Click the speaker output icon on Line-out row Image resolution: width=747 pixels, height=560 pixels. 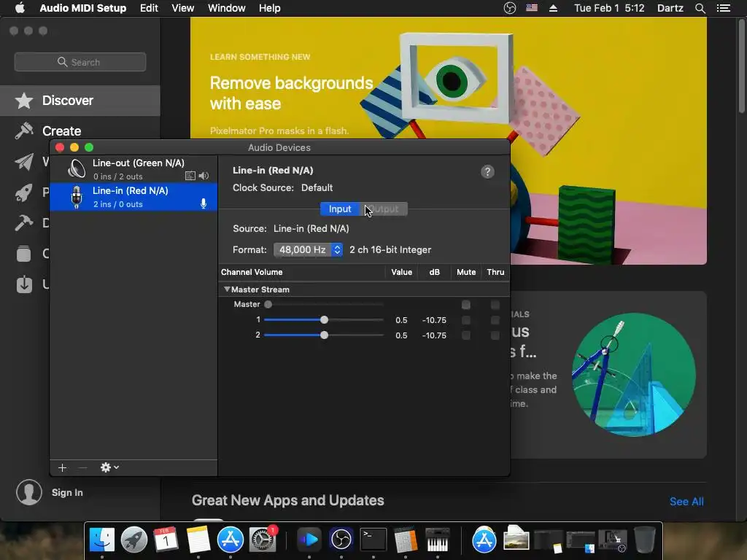(204, 176)
